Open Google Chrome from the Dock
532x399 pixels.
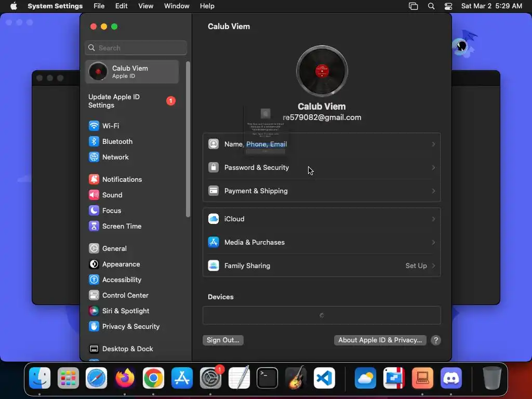153,378
